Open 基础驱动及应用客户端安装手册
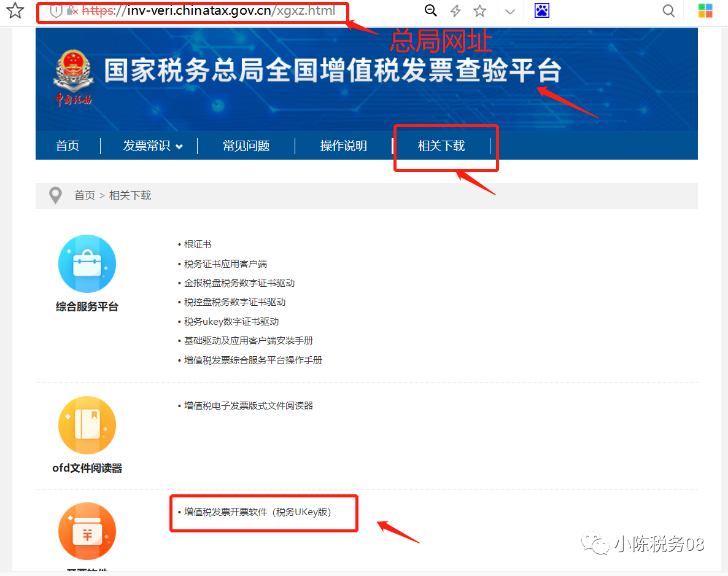This screenshot has width=728, height=576. [249, 340]
